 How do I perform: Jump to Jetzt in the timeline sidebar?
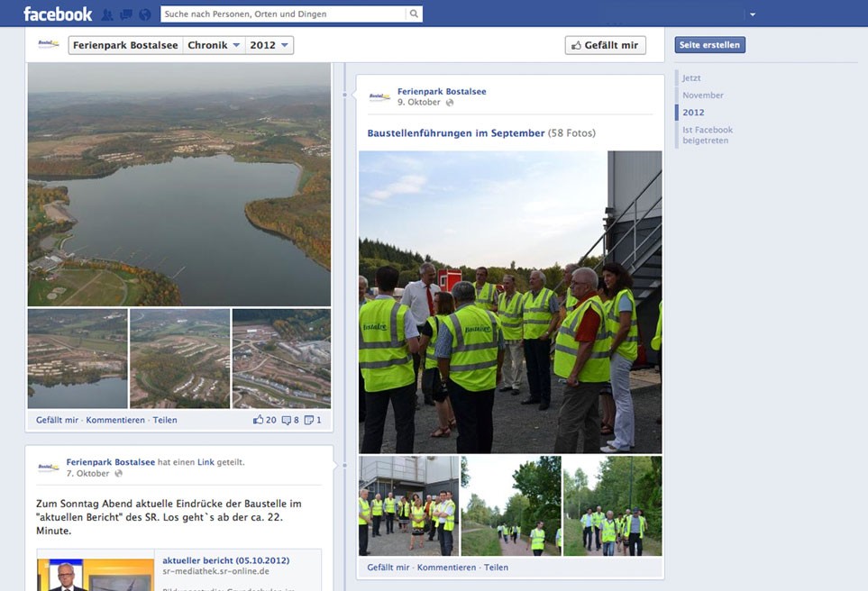(691, 78)
